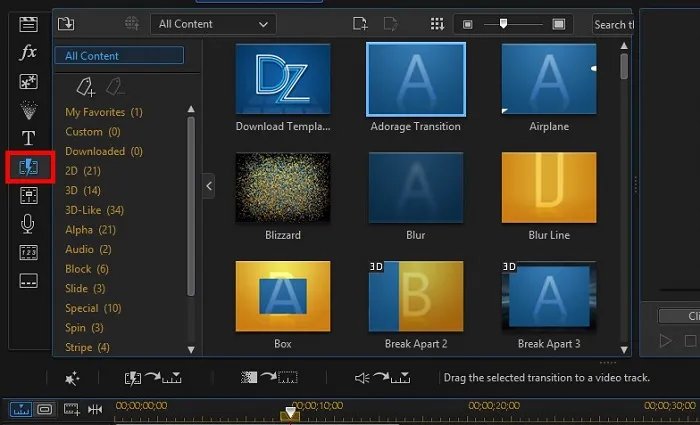Click library scroll down arrow
700x425 pixels.
tap(624, 350)
